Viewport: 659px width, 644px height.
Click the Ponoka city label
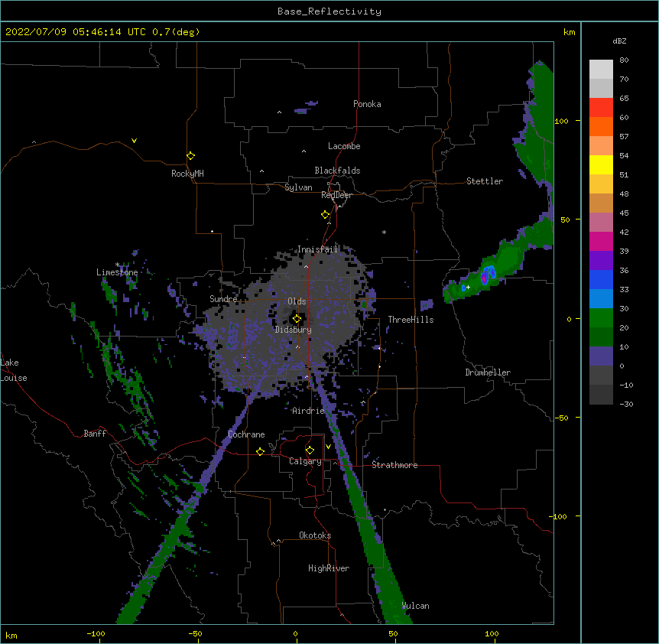[x=367, y=104]
